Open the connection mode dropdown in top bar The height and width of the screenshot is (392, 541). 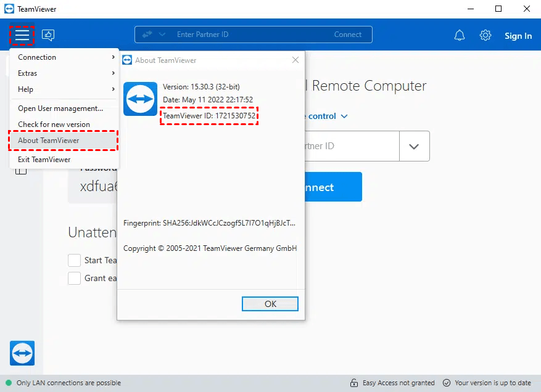[162, 35]
